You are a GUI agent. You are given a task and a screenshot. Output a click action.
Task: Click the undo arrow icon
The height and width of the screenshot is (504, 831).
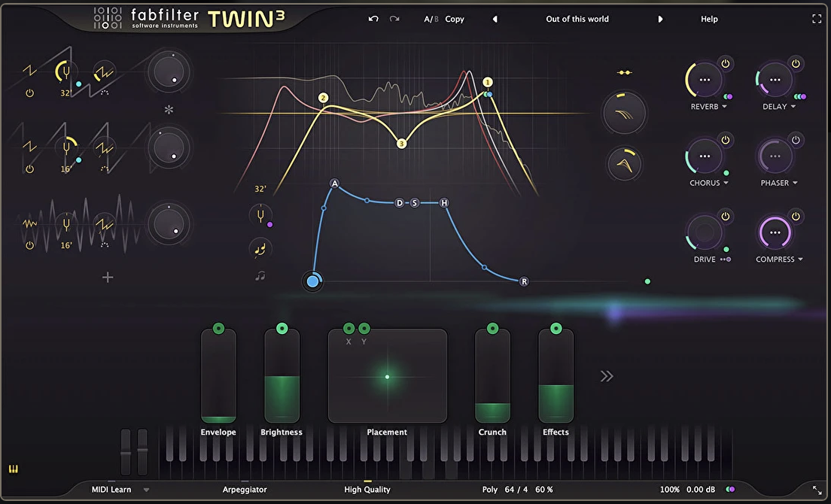coord(373,19)
